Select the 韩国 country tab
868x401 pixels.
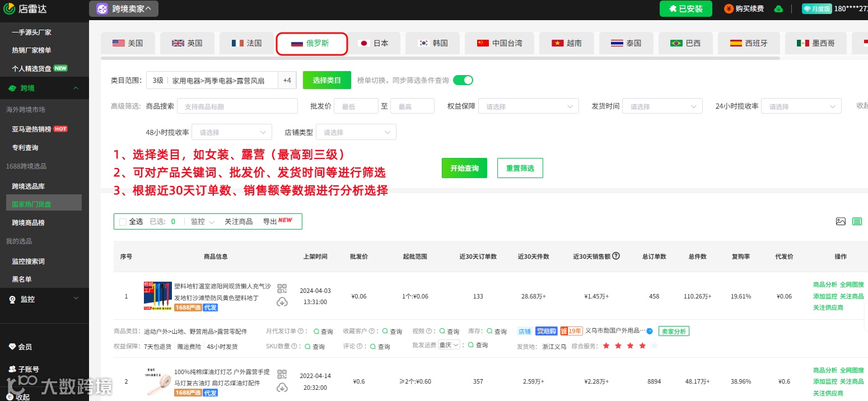(433, 43)
